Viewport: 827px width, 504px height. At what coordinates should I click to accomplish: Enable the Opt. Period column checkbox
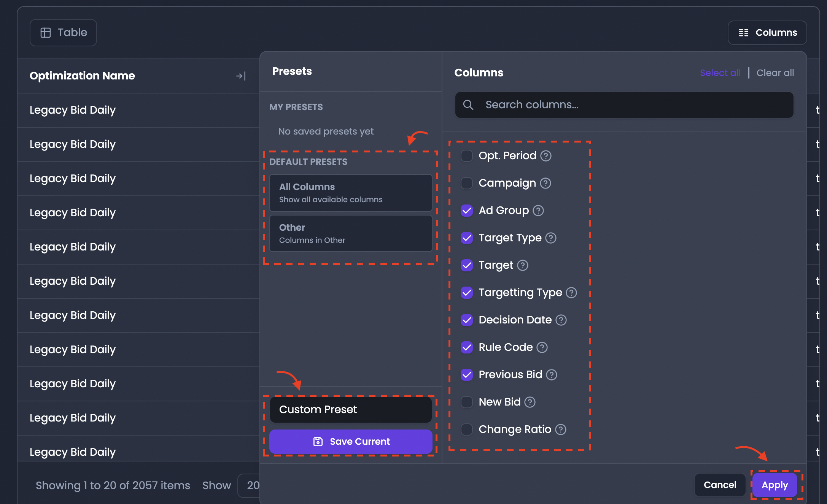click(467, 156)
